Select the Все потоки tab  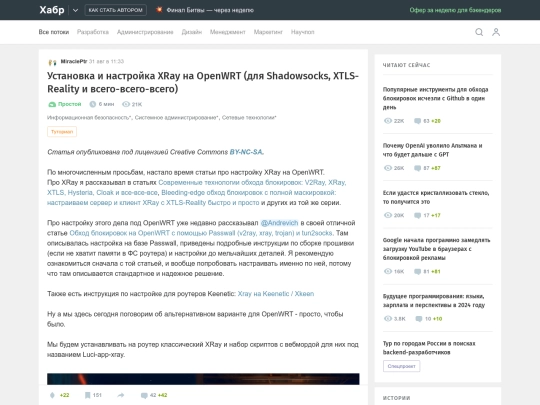click(x=54, y=32)
